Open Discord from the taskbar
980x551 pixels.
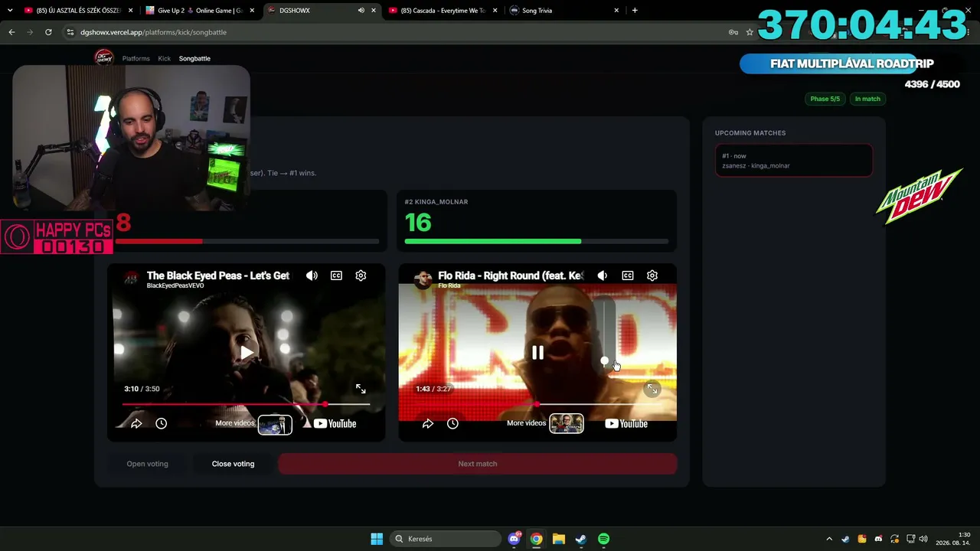(514, 539)
